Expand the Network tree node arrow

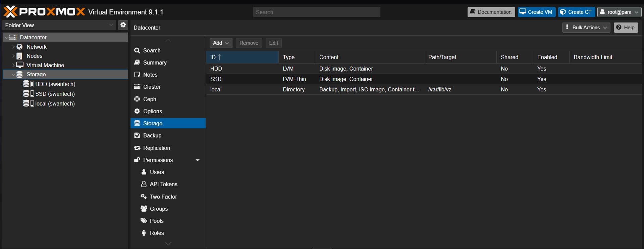(13, 47)
